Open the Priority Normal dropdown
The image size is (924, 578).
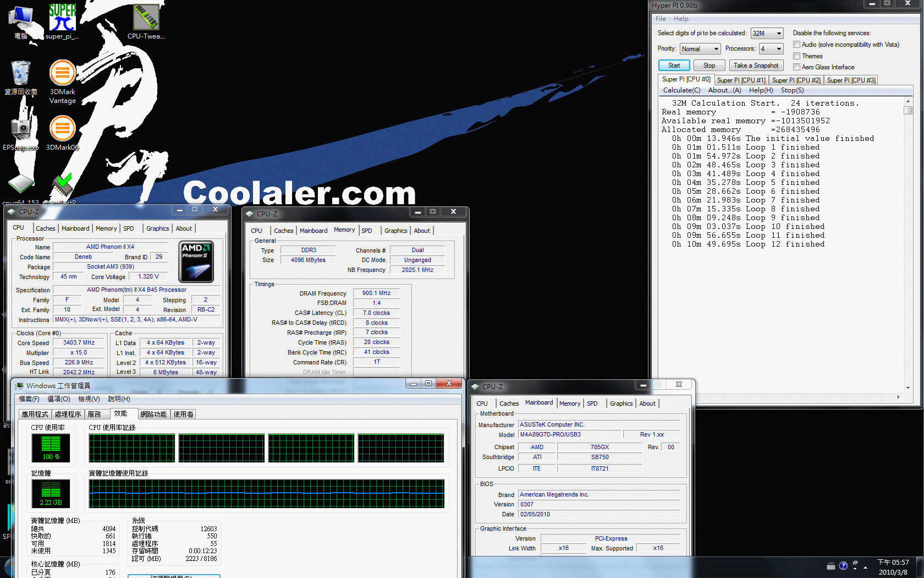point(700,49)
